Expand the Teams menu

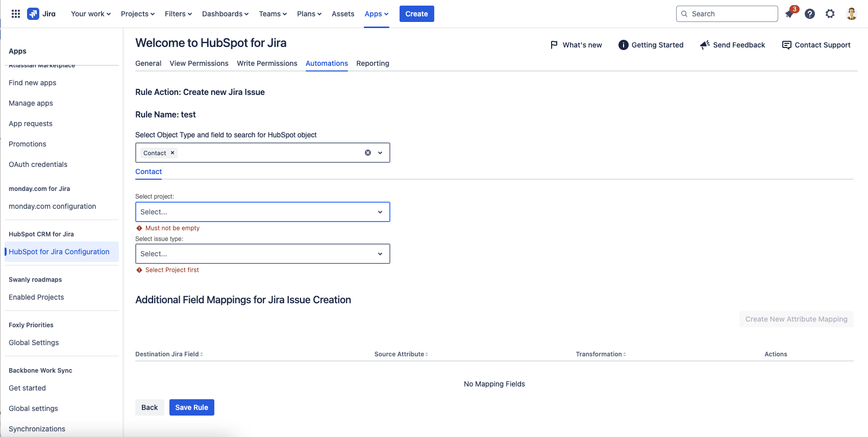click(x=273, y=14)
